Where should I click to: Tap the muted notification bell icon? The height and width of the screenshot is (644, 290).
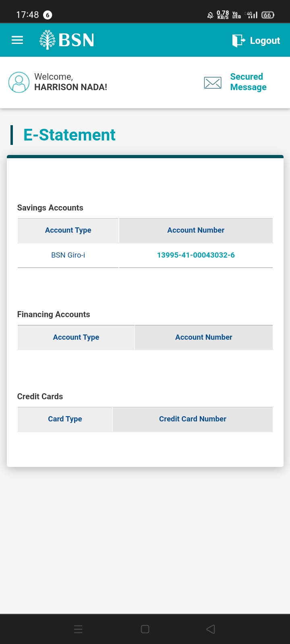[x=210, y=15]
